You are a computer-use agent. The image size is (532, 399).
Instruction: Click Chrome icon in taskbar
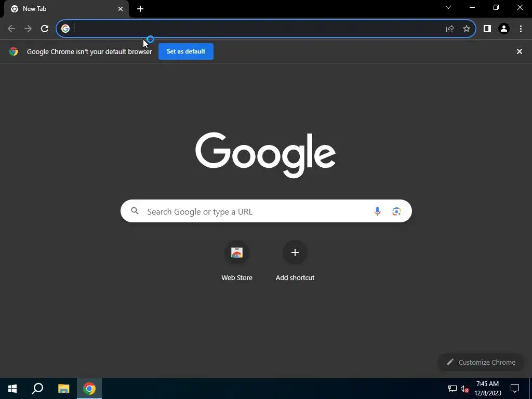coord(89,389)
